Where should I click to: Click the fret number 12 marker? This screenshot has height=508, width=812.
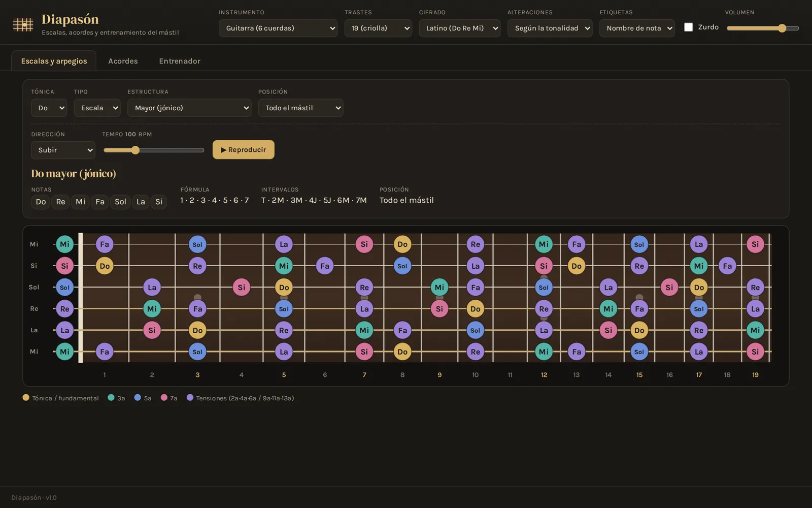click(x=544, y=375)
